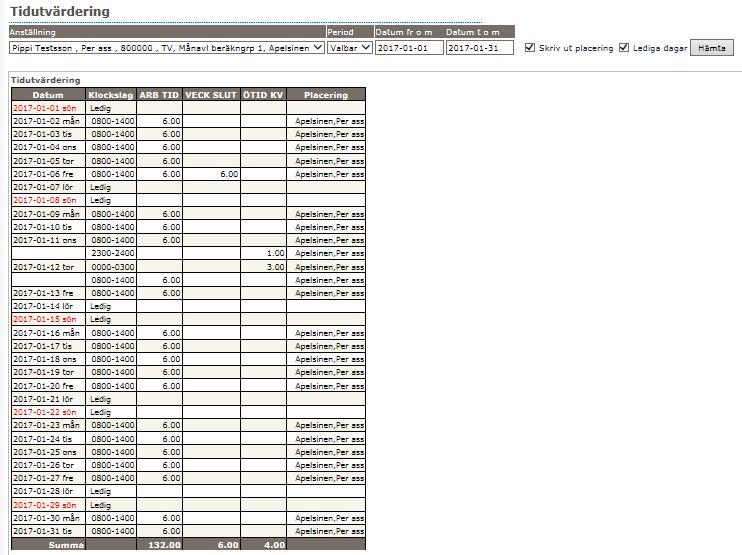Image resolution: width=742 pixels, height=555 pixels.
Task: Click the ARB TID column header
Action: point(159,95)
